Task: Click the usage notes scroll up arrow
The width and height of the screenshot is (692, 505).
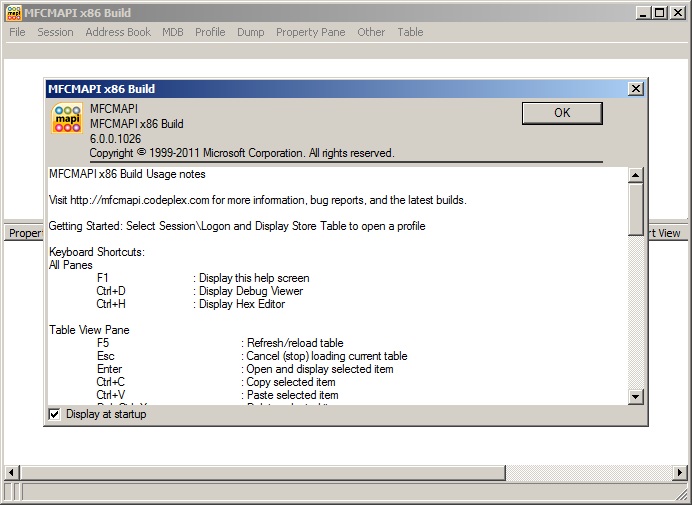Action: [x=636, y=175]
